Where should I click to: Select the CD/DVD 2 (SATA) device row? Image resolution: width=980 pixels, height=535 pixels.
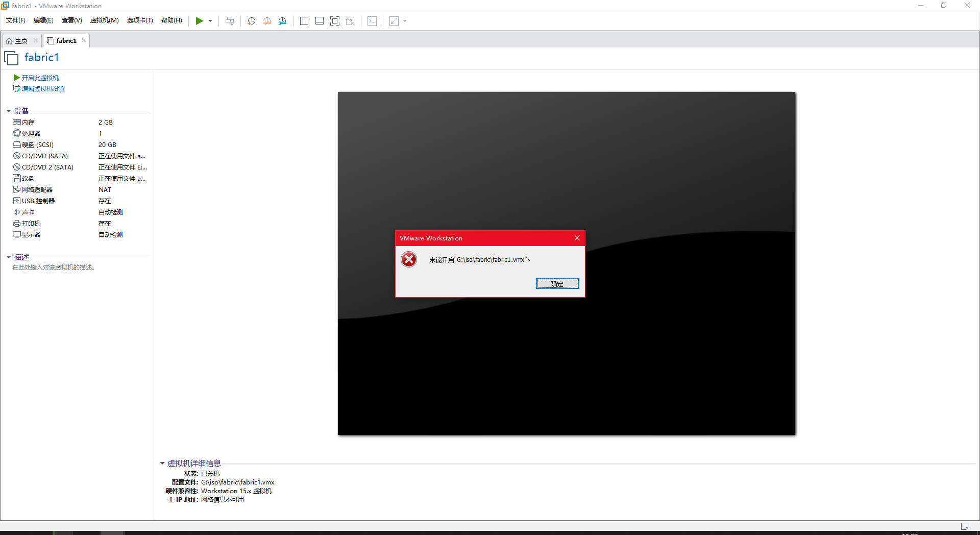tap(80, 167)
